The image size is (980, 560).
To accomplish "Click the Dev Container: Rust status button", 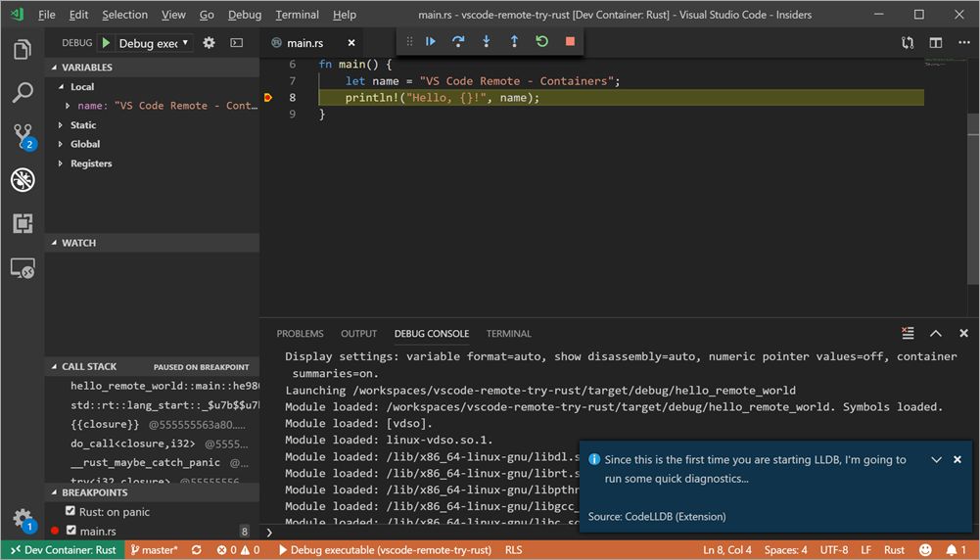I will point(62,550).
